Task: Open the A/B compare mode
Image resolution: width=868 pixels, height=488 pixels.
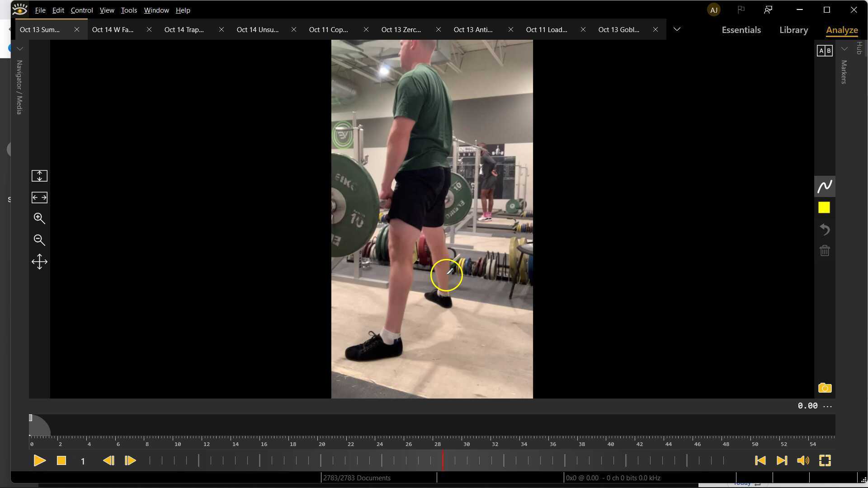Action: click(x=825, y=50)
